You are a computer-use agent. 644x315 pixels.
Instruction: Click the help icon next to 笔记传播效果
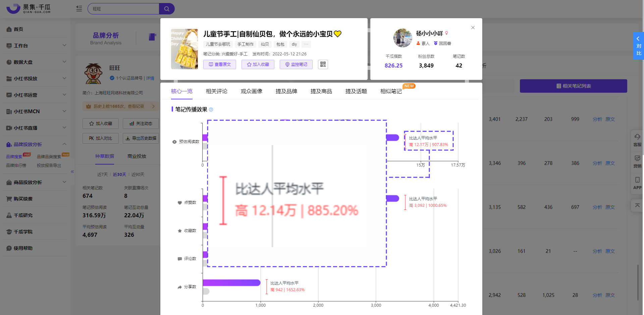click(x=211, y=109)
